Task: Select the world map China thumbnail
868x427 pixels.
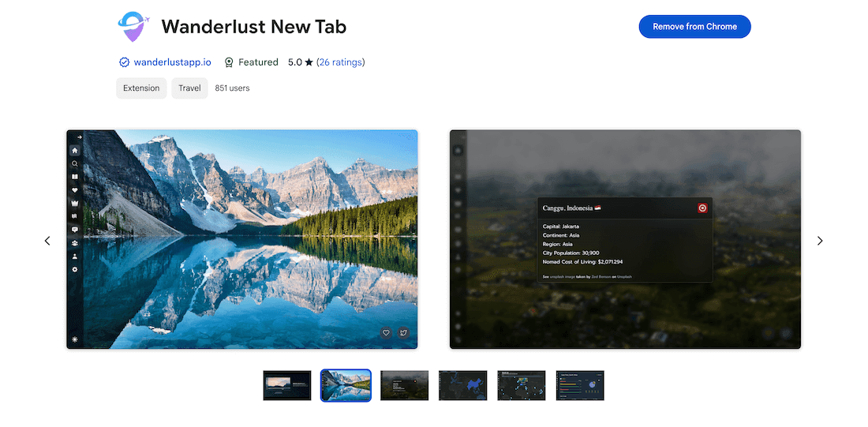Action: 462,385
